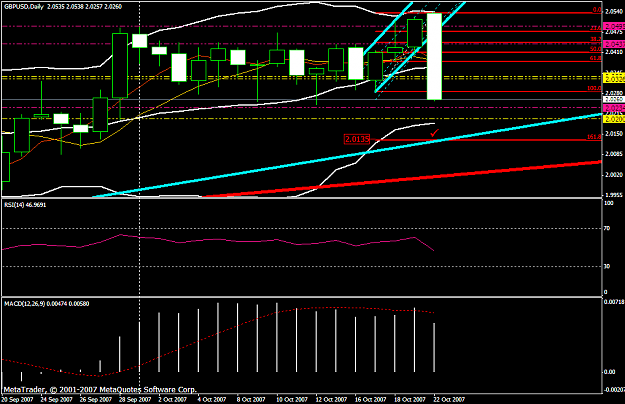Click the RSI 30 level scale label
This screenshot has width=625, height=404.
[x=607, y=266]
